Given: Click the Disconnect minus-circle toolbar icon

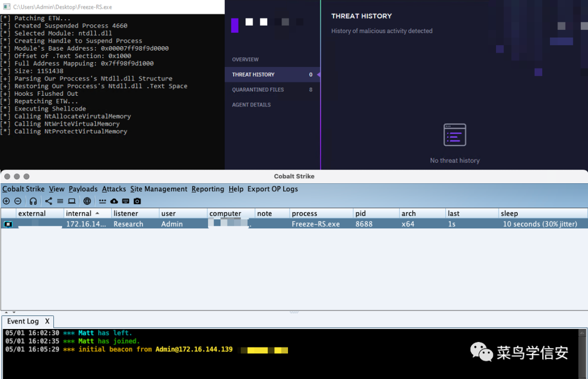Looking at the screenshot, I should pos(17,201).
